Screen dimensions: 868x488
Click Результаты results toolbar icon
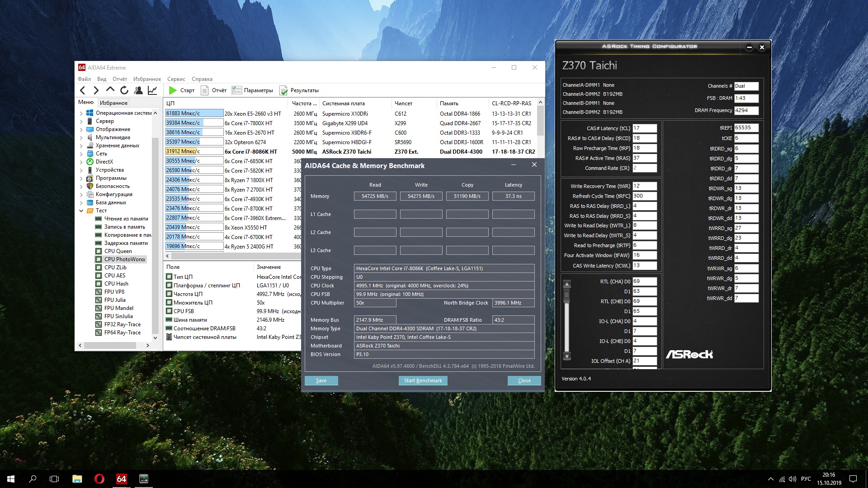[x=283, y=90]
